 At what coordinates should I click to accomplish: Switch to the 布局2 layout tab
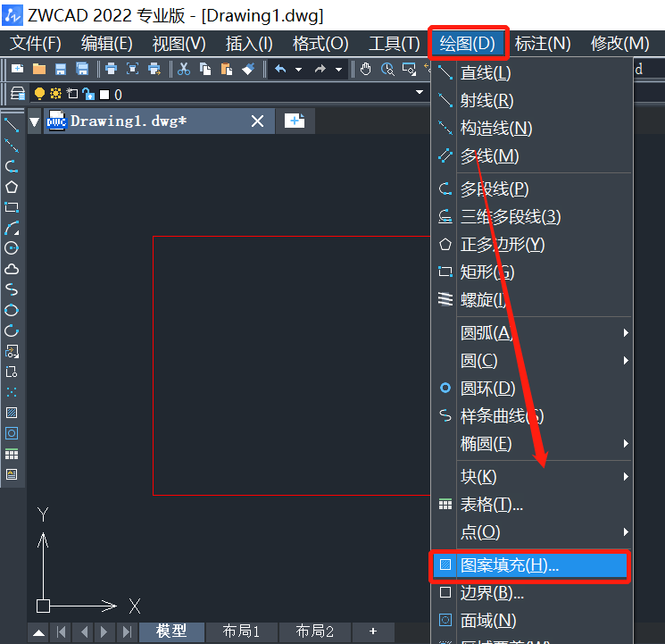[x=315, y=631]
